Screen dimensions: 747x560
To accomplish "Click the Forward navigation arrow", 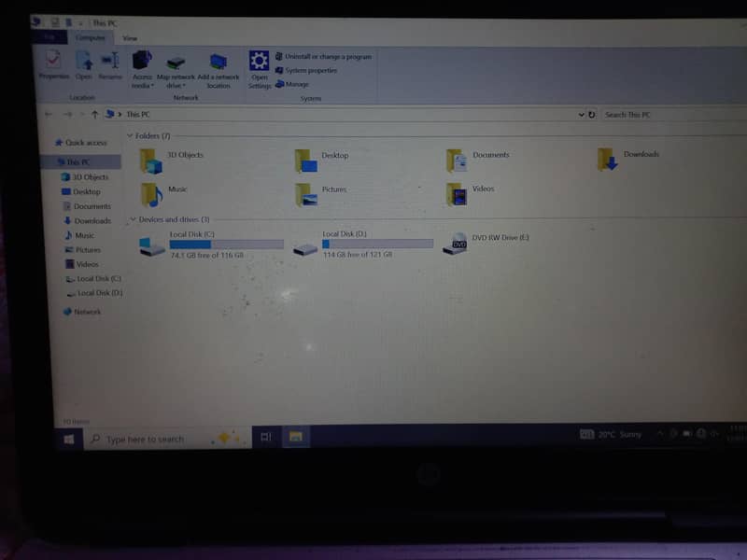I will click(68, 114).
